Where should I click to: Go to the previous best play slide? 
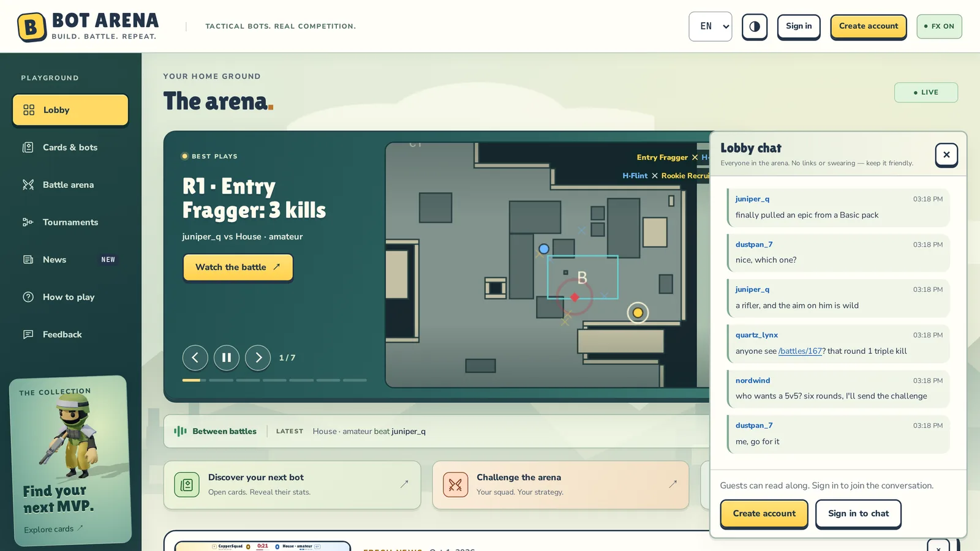coord(195,358)
